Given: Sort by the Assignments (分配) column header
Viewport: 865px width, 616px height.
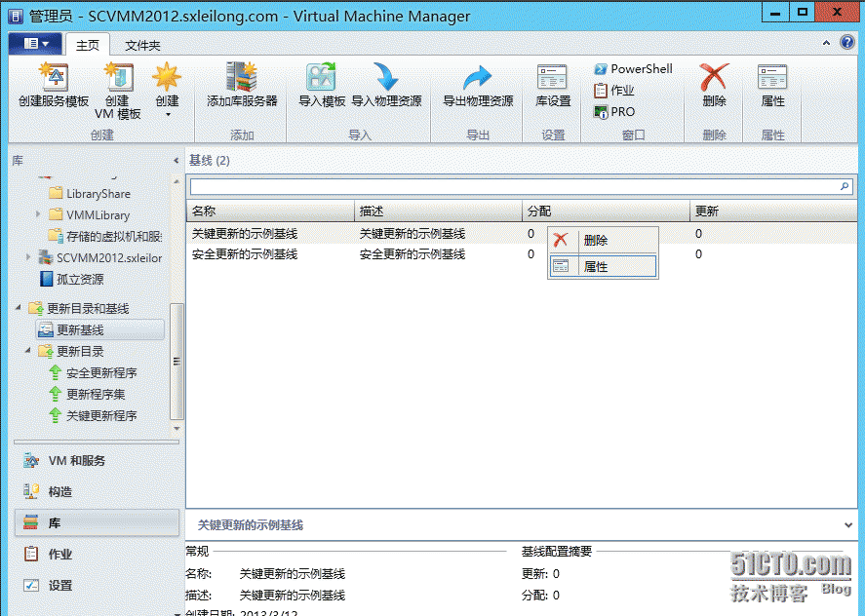Looking at the screenshot, I should point(606,212).
